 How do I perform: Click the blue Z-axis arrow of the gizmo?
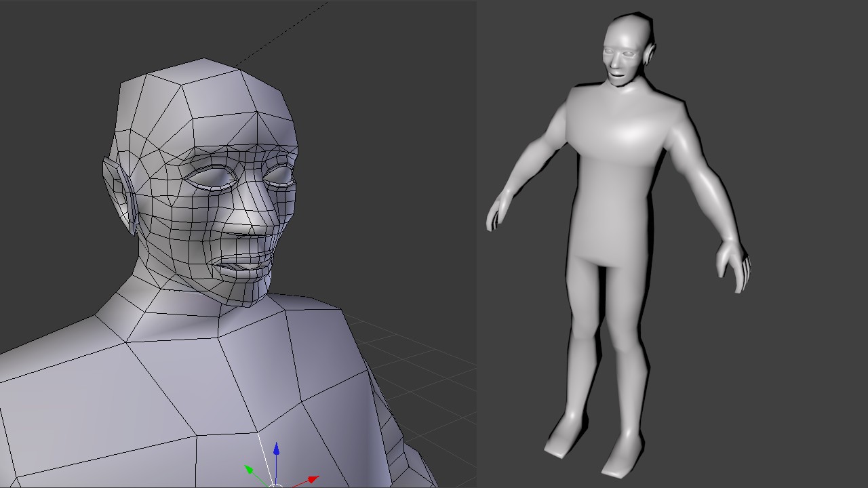pos(276,450)
